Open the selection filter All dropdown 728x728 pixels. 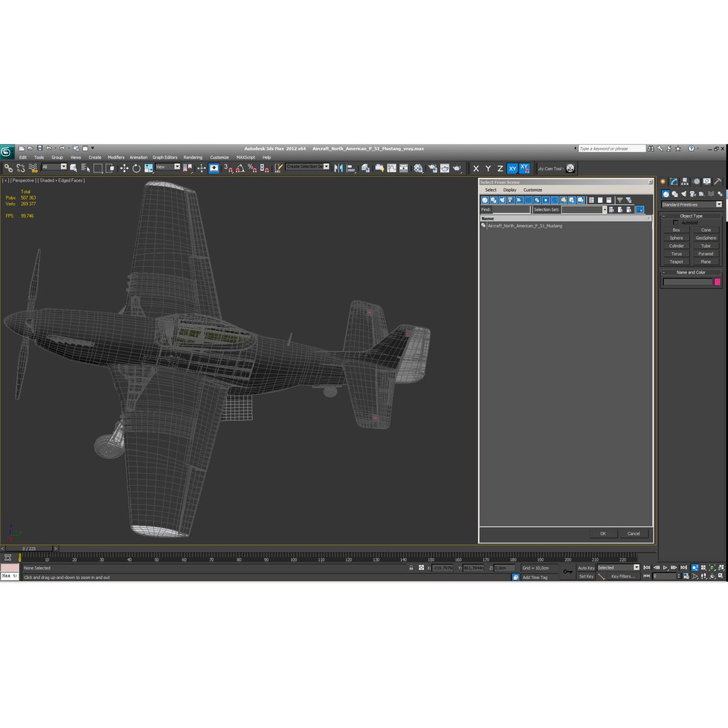pyautogui.click(x=54, y=166)
